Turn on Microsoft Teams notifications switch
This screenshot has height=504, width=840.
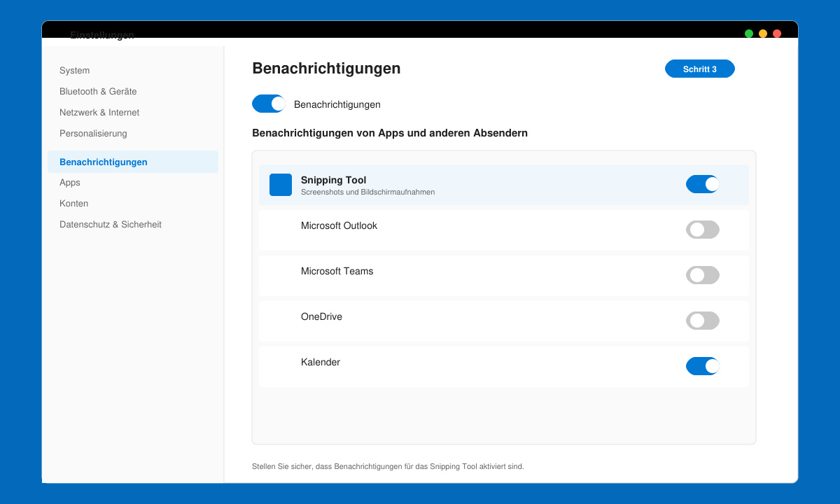pos(703,275)
